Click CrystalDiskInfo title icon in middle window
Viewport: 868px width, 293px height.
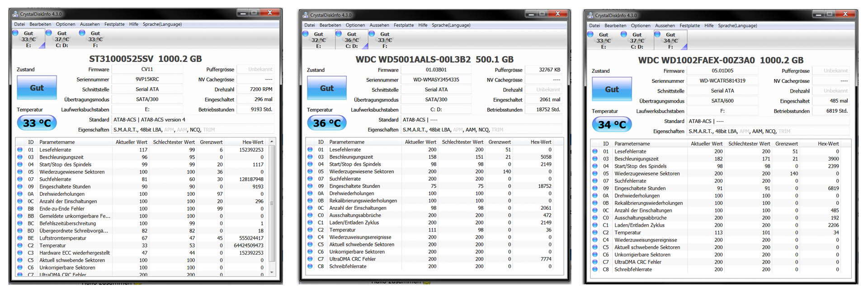(x=306, y=15)
